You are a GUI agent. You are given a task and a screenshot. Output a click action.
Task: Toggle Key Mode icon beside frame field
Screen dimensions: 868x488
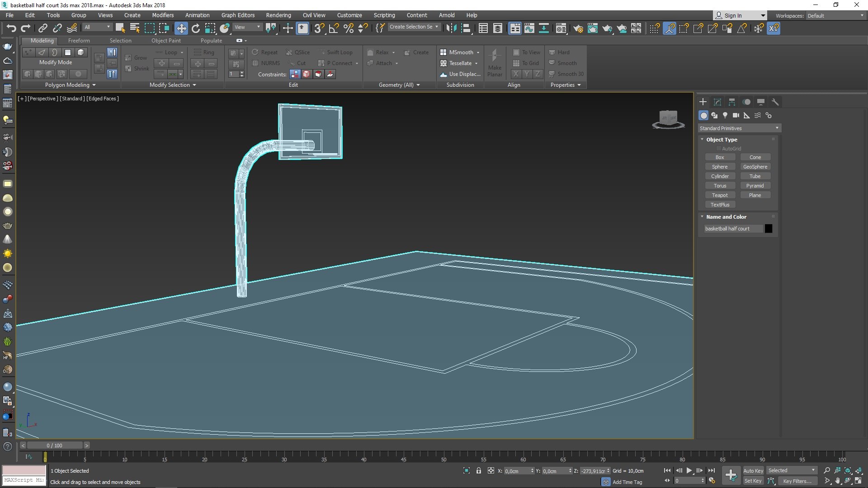[667, 481]
